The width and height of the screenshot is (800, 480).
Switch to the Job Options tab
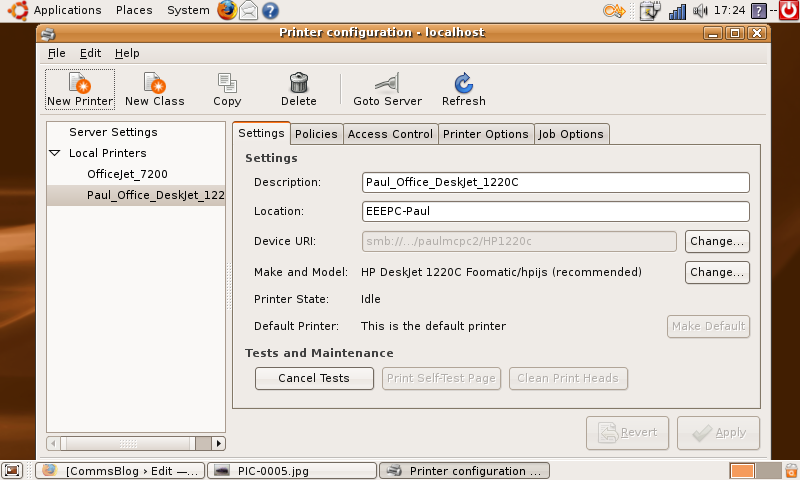(x=571, y=134)
